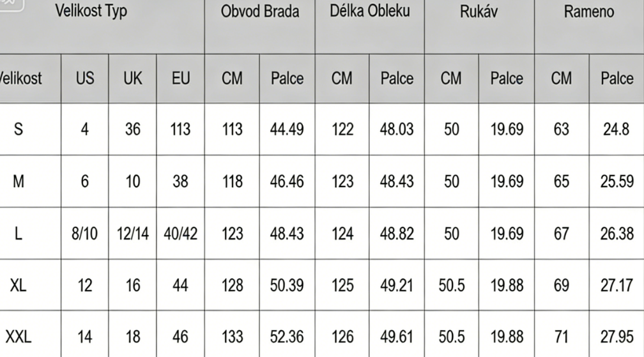Select the Obvod Brada column header
The width and height of the screenshot is (644, 357).
pyautogui.click(x=259, y=11)
